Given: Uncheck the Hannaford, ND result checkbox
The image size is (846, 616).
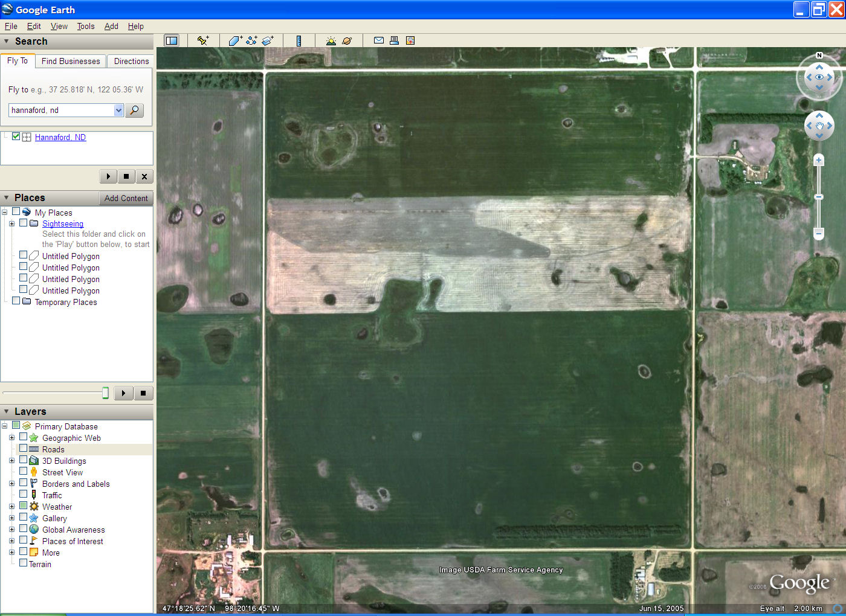Looking at the screenshot, I should [x=16, y=136].
